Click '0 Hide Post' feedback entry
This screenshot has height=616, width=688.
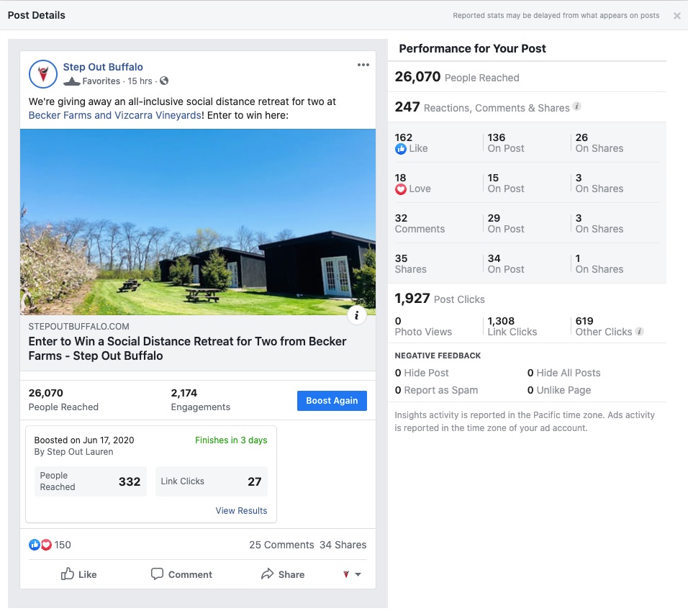click(x=422, y=373)
